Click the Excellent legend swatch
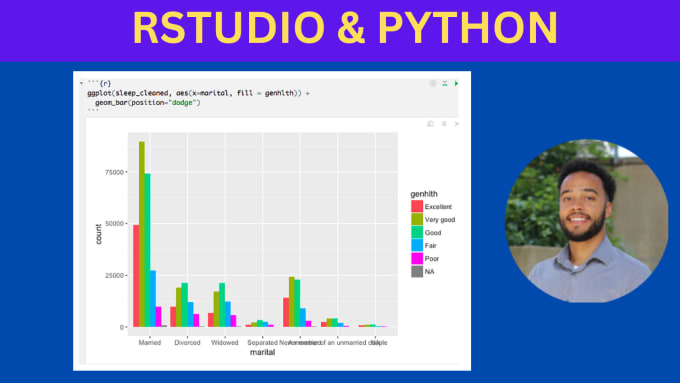 click(417, 206)
